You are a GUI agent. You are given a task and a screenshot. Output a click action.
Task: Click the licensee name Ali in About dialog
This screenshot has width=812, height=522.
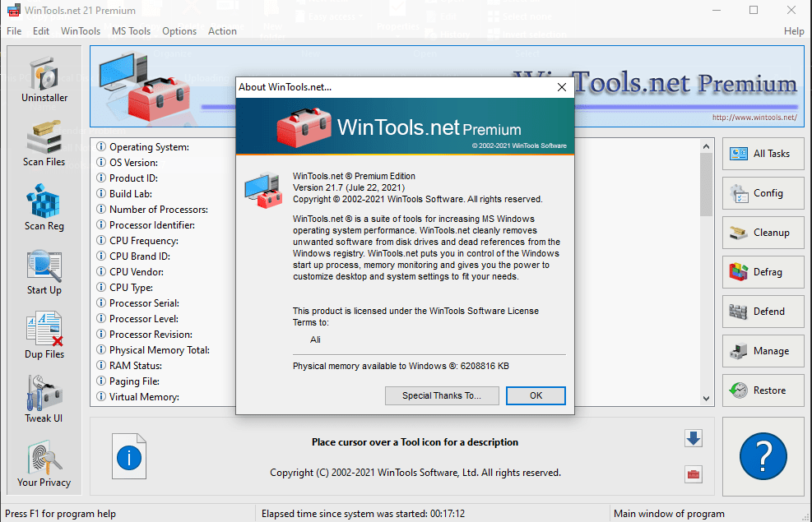pos(315,340)
